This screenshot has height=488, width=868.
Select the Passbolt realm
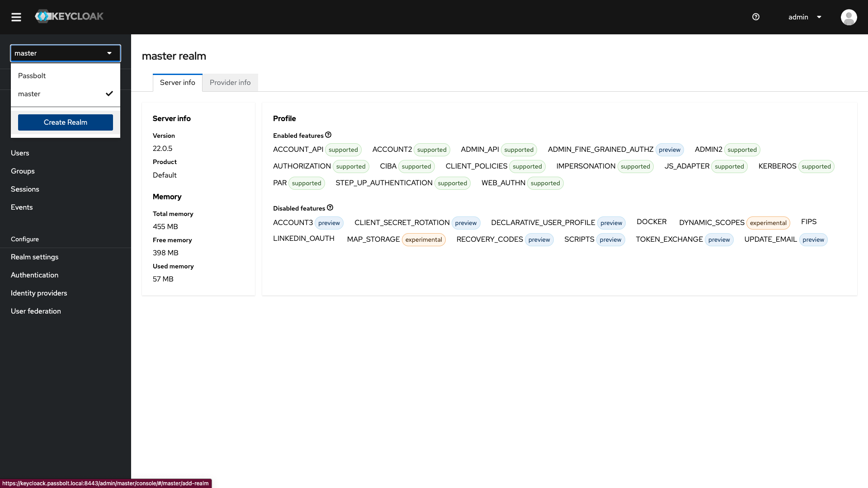32,75
